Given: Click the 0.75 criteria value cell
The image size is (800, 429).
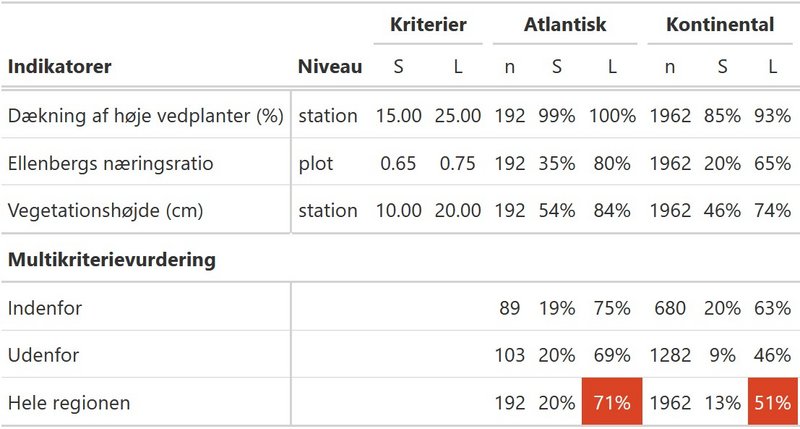Looking at the screenshot, I should click(457, 164).
